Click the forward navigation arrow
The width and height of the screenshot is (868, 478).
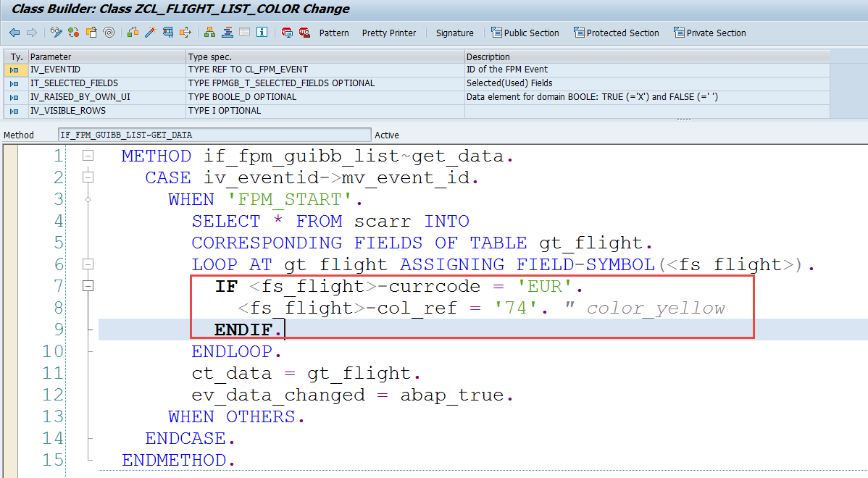click(31, 32)
